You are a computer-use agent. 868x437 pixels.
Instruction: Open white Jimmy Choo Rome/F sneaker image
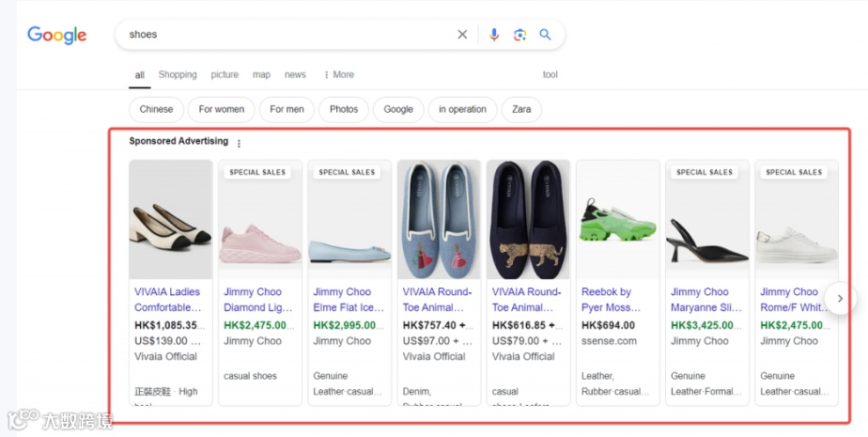pyautogui.click(x=797, y=219)
